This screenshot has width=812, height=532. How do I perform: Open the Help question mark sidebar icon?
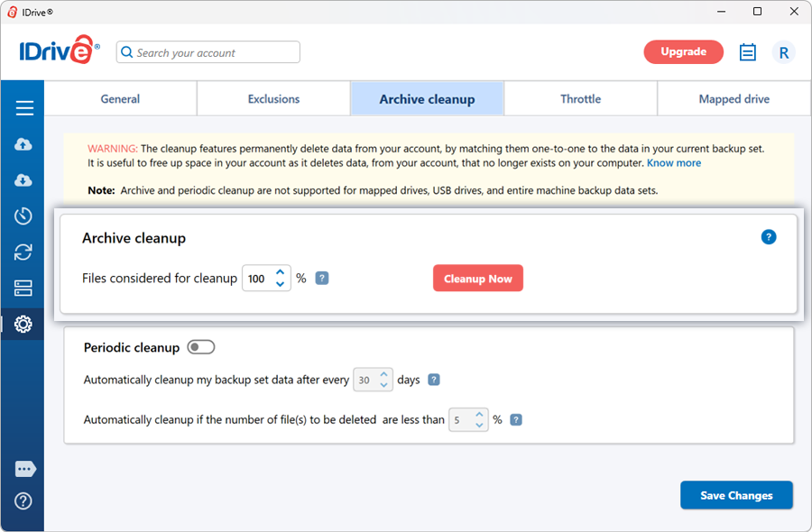point(23,501)
